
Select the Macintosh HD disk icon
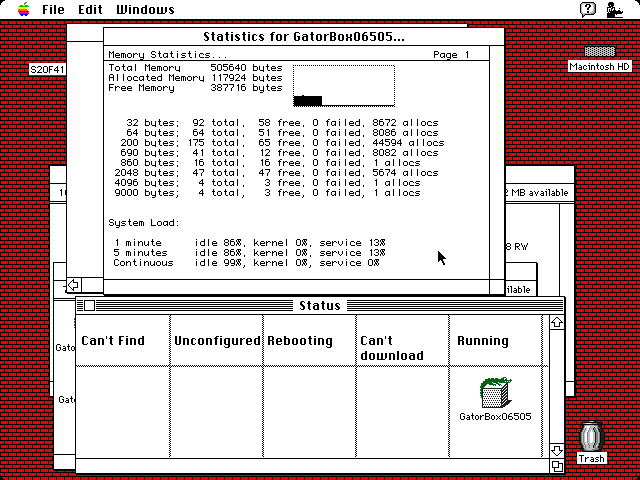[x=600, y=52]
